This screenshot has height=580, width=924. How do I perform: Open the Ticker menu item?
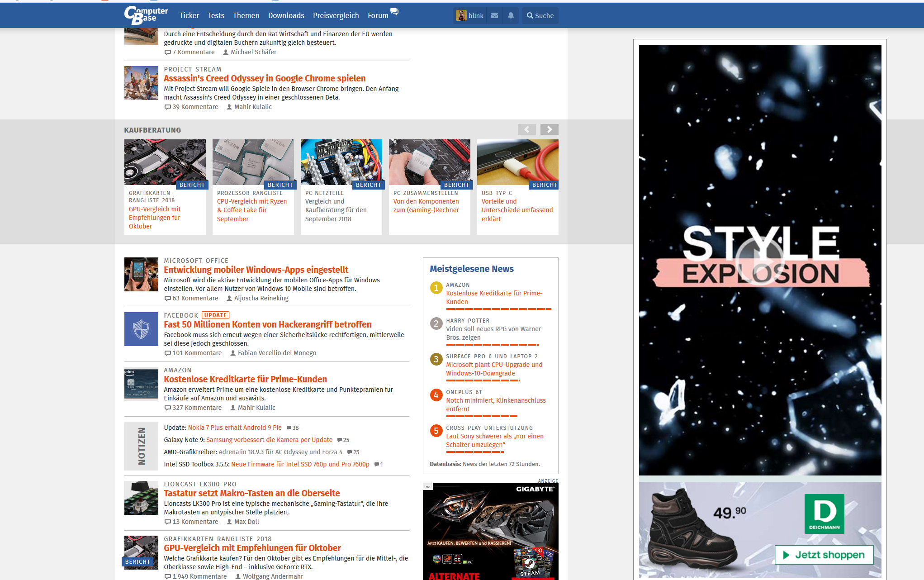coord(189,15)
